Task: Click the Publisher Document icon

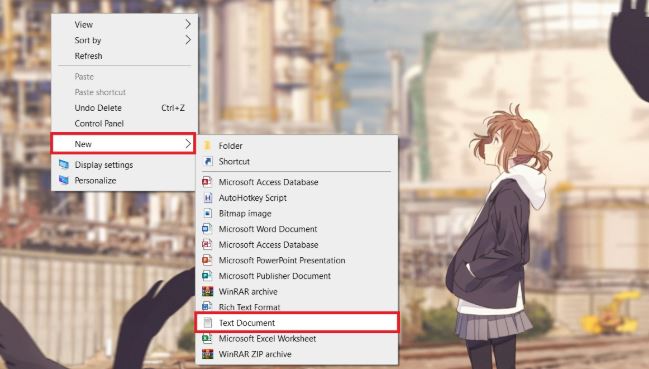Action: pyautogui.click(x=207, y=276)
